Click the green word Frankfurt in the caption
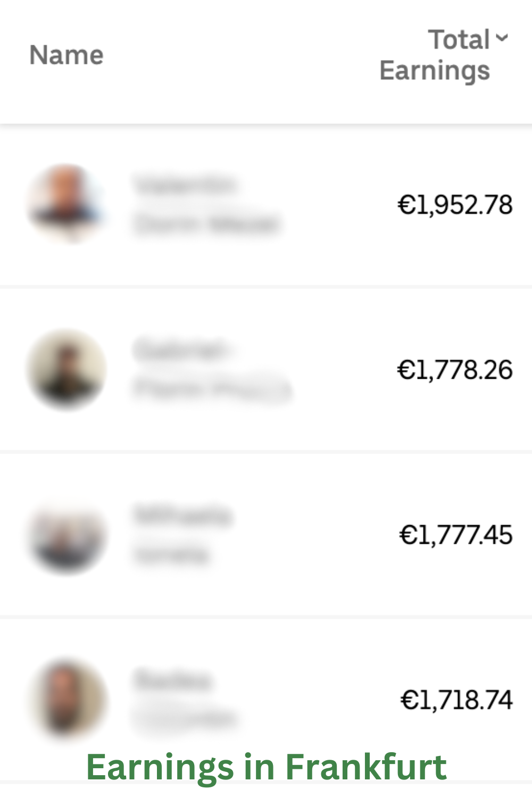This screenshot has width=532, height=798. point(366,767)
